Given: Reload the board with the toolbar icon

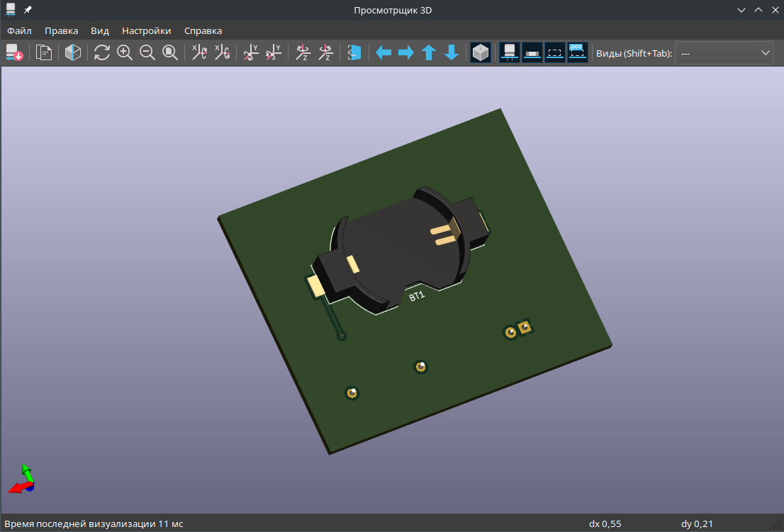Looking at the screenshot, I should [x=15, y=52].
